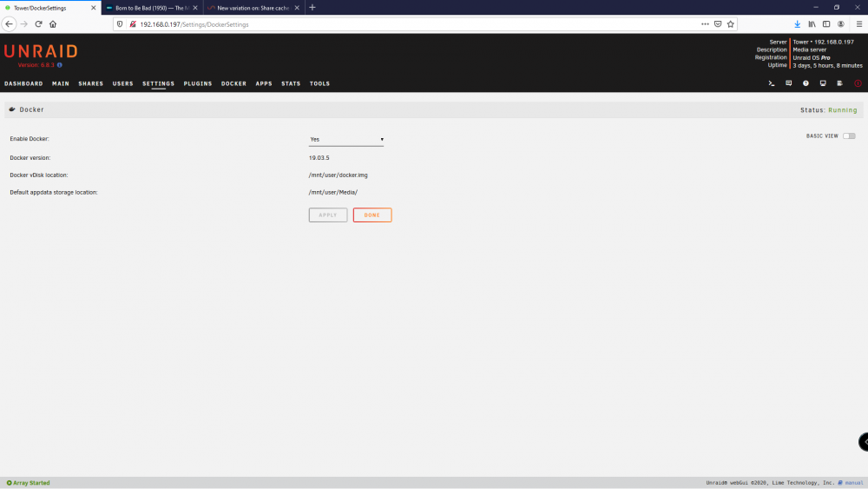Close the Tower/DockerSettings tab

94,8
